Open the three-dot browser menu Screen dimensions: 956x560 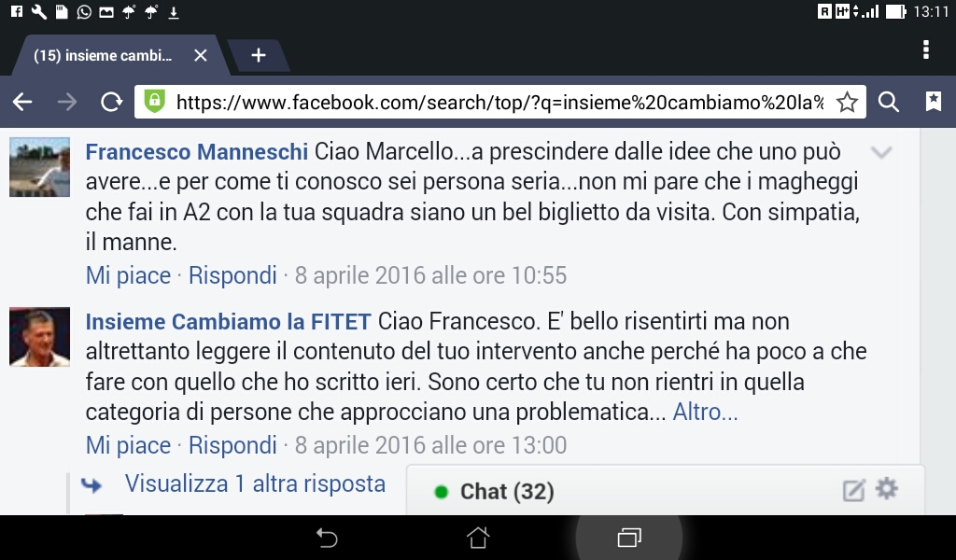pyautogui.click(x=926, y=49)
